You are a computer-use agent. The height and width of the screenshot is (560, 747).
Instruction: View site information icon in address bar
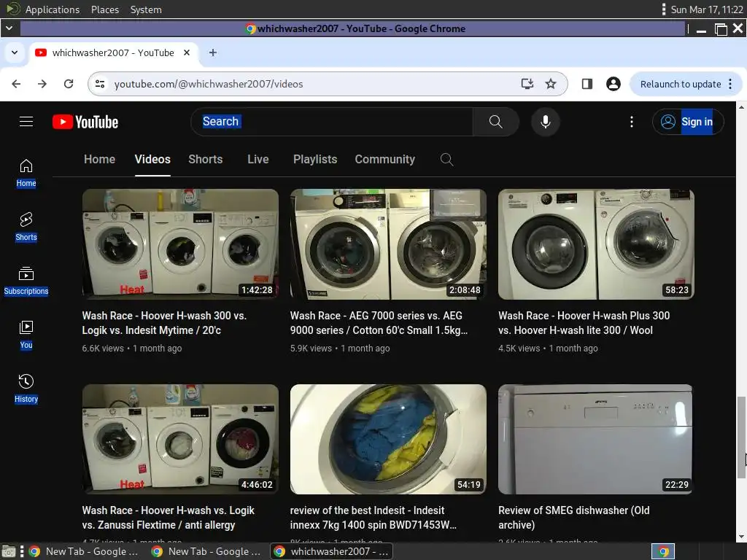click(100, 84)
